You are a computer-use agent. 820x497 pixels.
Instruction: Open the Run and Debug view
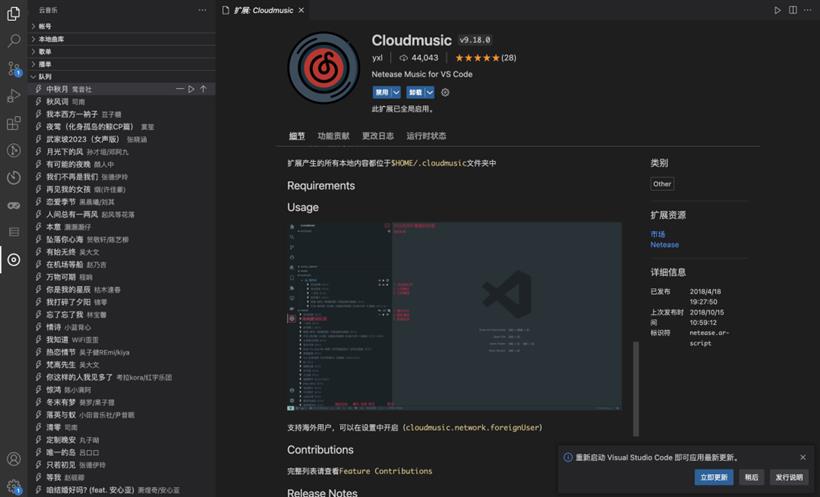click(14, 96)
